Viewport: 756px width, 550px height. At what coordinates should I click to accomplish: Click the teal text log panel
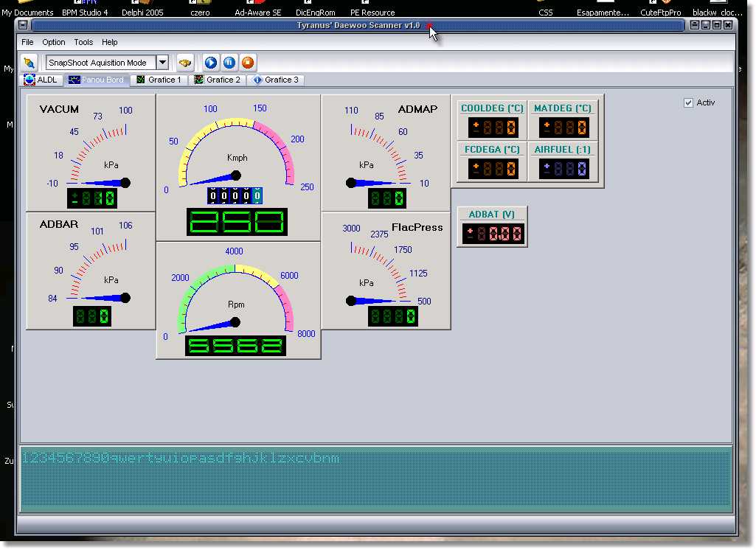click(376, 480)
